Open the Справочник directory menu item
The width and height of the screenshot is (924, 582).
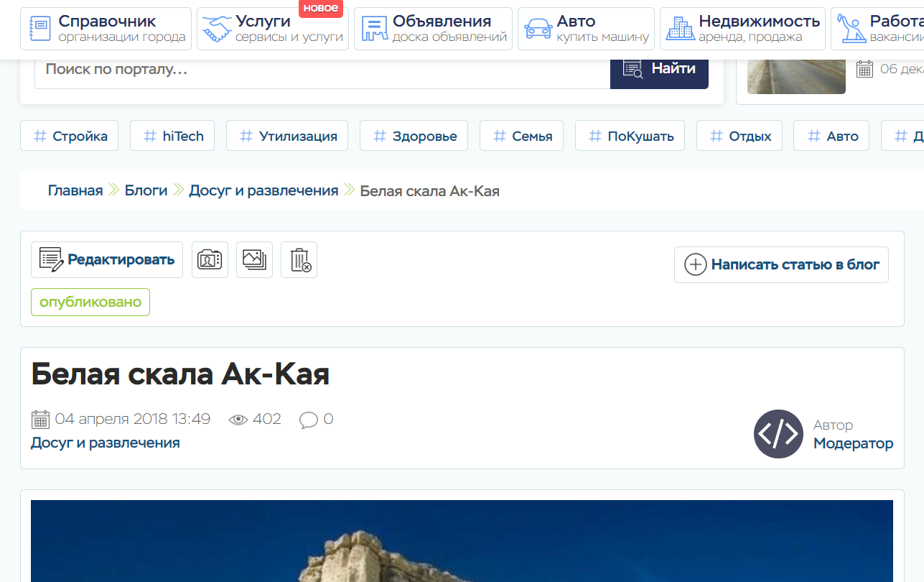coord(106,29)
